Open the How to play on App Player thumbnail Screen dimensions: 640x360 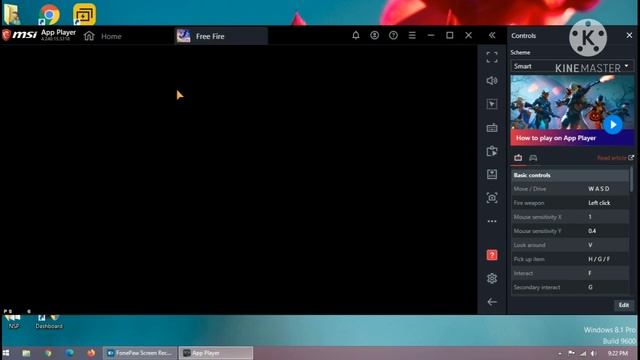[572, 110]
